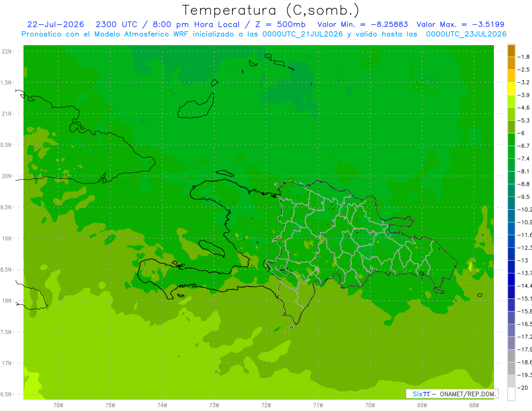Click the initialization stamp '0000UTC_21JUL2026'
This screenshot has height=411, width=532.
pos(303,34)
